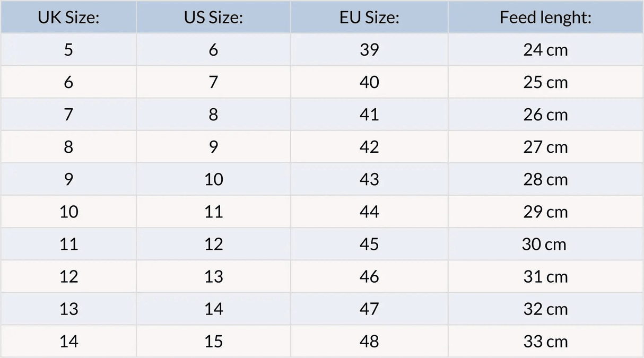Select the 27 cm length cell
This screenshot has height=358, width=644.
tap(545, 147)
